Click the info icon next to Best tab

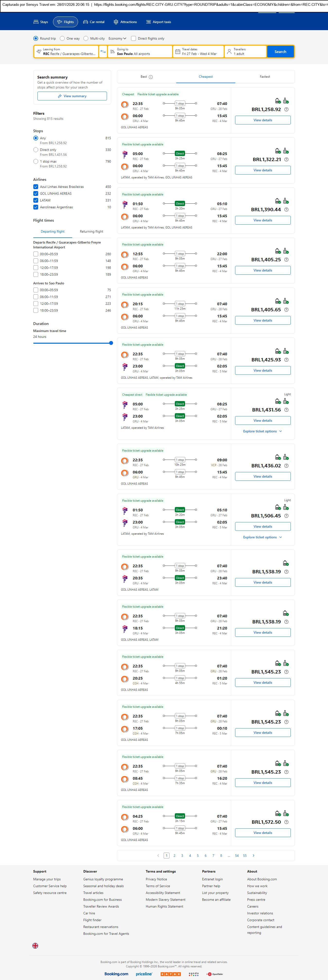[x=151, y=77]
